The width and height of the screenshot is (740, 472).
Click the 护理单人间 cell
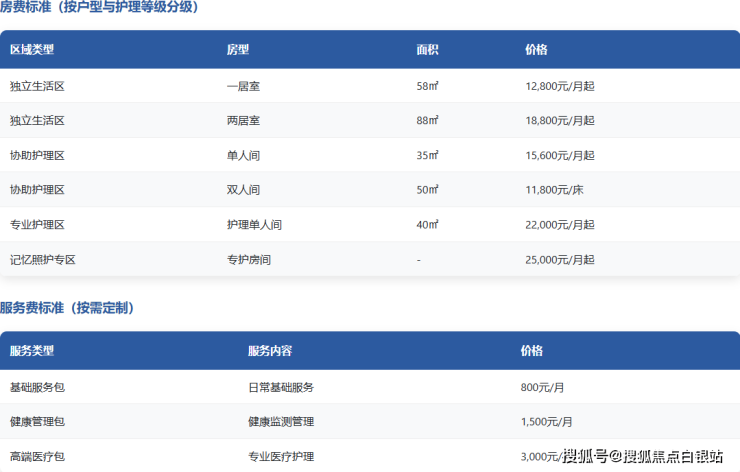(x=254, y=225)
